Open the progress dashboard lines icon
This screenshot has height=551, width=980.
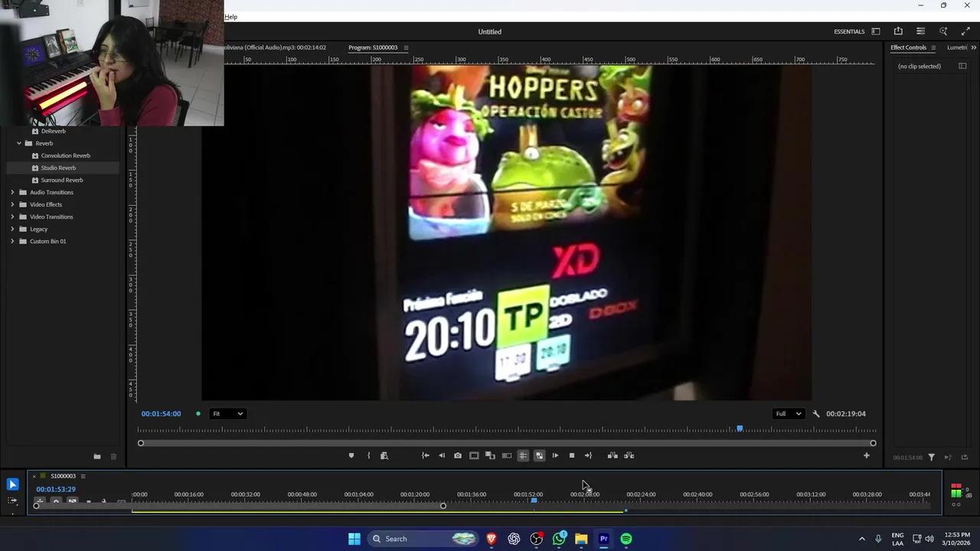pyautogui.click(x=920, y=31)
